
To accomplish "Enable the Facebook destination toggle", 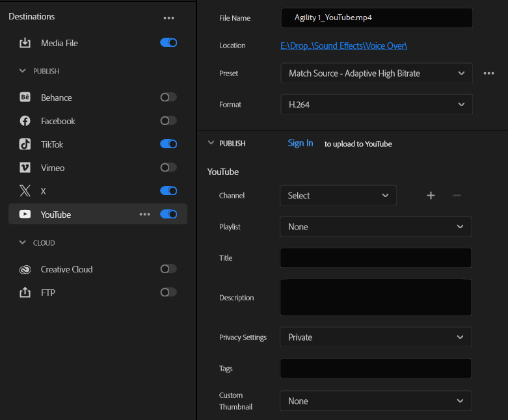I will click(168, 120).
